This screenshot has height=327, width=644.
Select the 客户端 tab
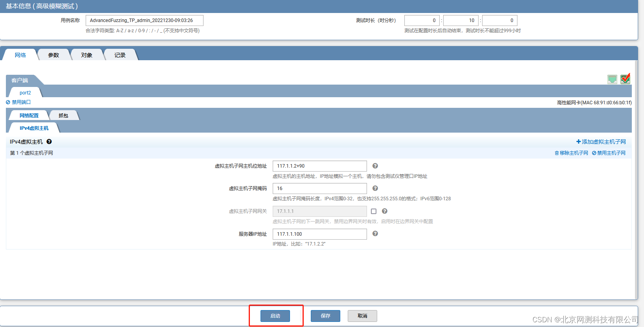click(20, 80)
